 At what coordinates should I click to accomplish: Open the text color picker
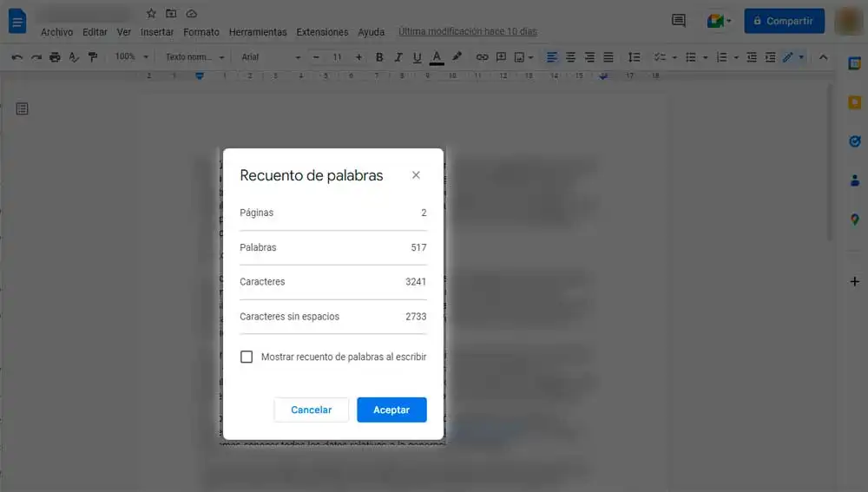(437, 57)
